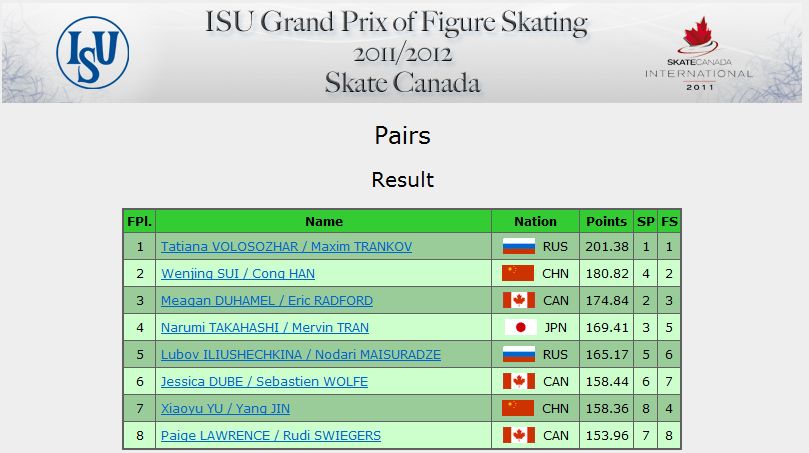Click Canadian flag in Duhamel/Radford row

[x=519, y=300]
